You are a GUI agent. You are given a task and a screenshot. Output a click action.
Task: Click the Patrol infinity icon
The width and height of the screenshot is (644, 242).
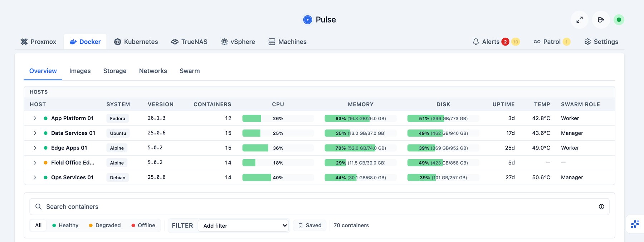(x=537, y=42)
